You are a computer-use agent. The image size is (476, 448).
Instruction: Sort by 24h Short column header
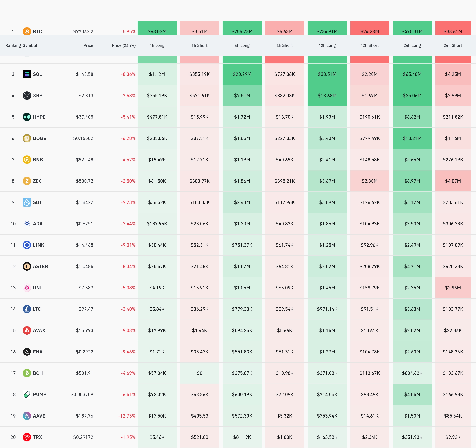[453, 45]
